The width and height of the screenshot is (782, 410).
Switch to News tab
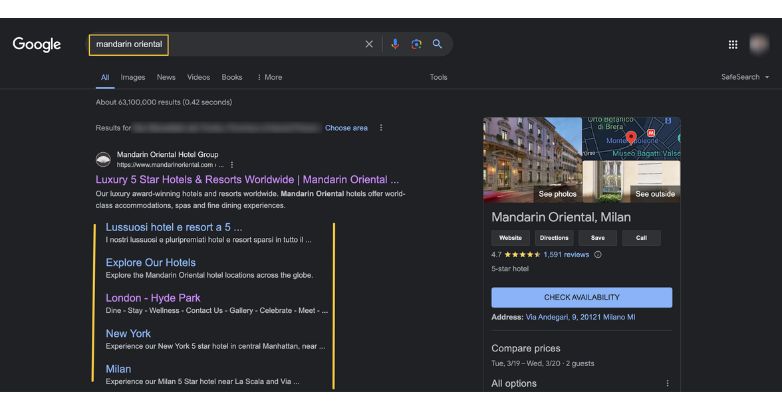[166, 77]
